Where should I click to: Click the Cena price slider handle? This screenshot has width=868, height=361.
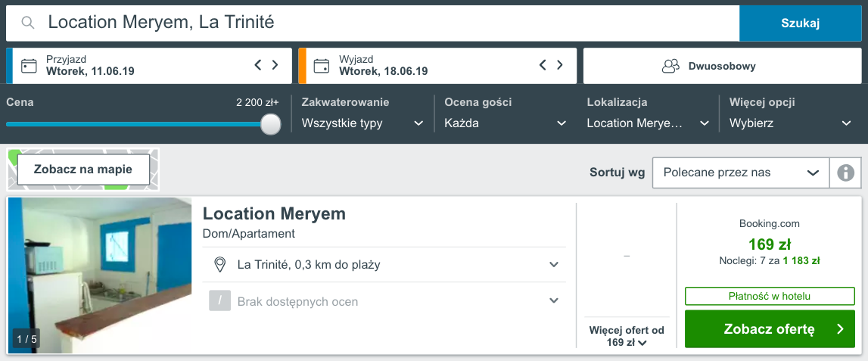click(271, 124)
